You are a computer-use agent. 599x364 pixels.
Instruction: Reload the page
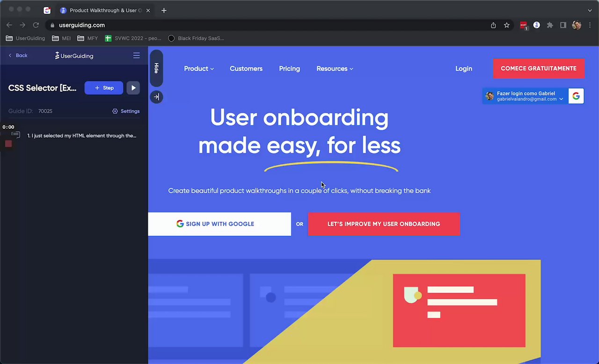coord(36,25)
